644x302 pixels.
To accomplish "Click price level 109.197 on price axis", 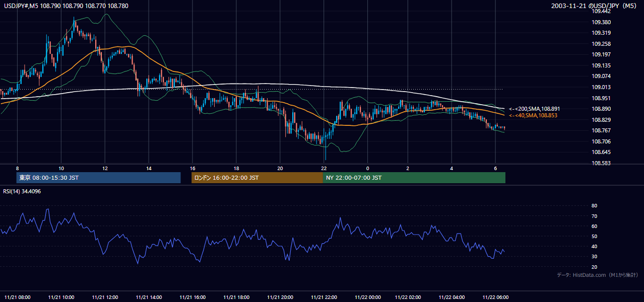I will tap(601, 55).
